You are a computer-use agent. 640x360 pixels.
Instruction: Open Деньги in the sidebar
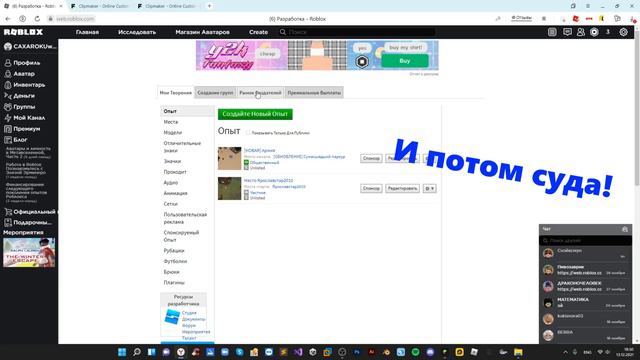tap(20, 96)
